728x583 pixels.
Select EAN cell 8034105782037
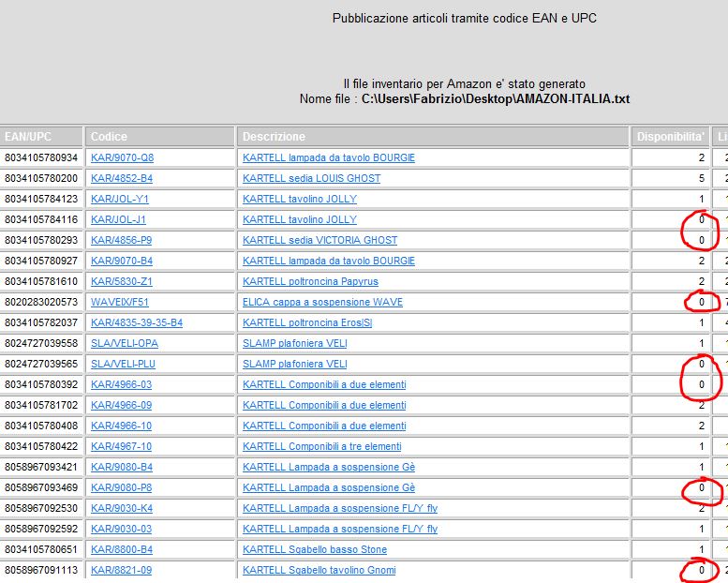pyautogui.click(x=41, y=322)
